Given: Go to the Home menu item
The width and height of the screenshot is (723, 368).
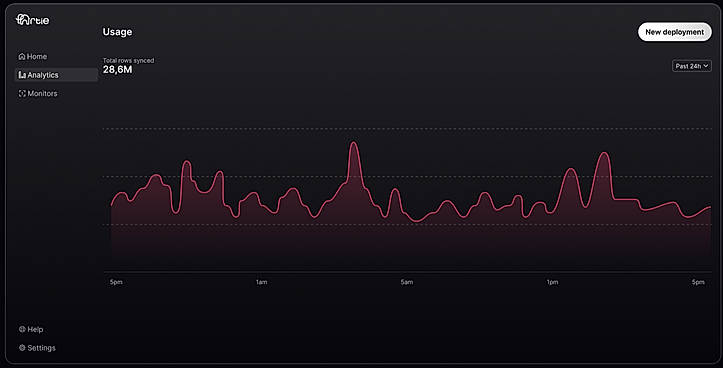Looking at the screenshot, I should pyautogui.click(x=33, y=56).
